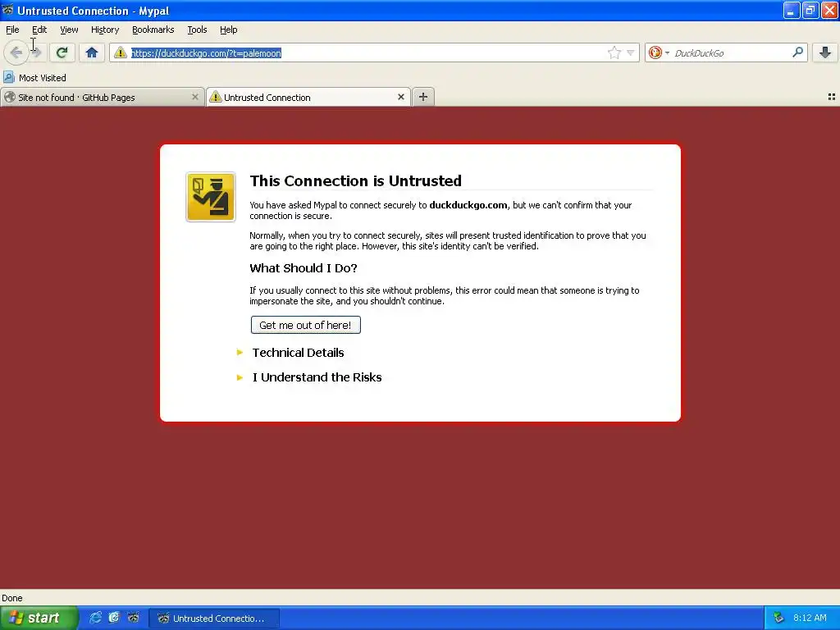This screenshot has height=630, width=840.
Task: Expand the Technical Details section
Action: click(x=298, y=353)
